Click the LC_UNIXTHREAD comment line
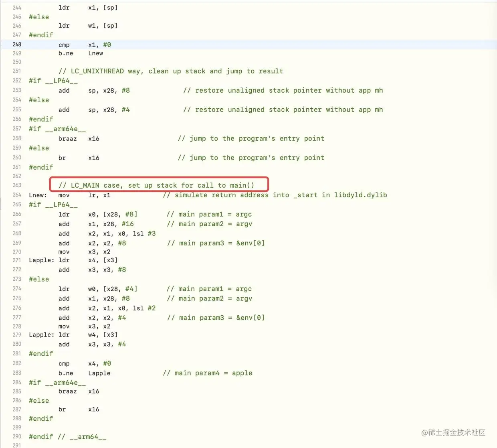 (171, 71)
